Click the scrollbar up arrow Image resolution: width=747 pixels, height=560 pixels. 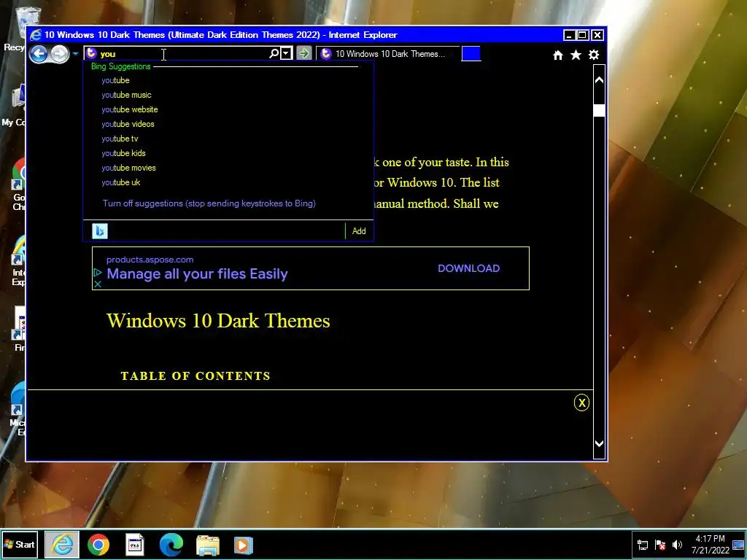click(600, 80)
